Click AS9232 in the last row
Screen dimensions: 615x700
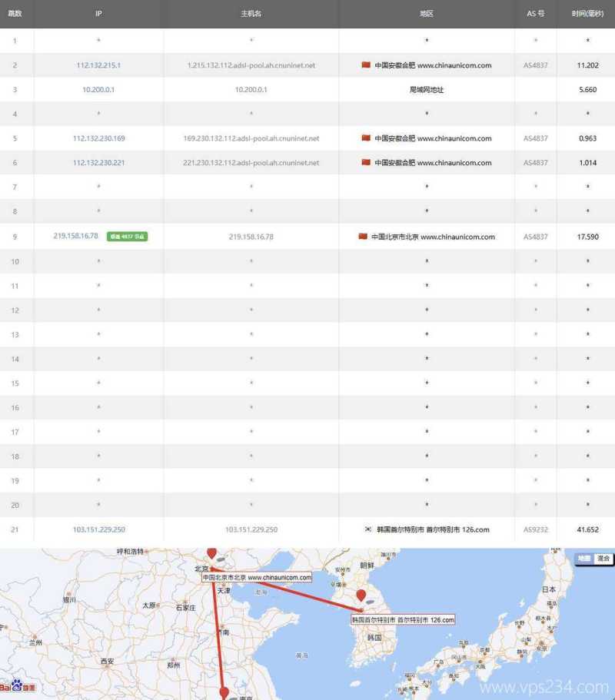535,529
